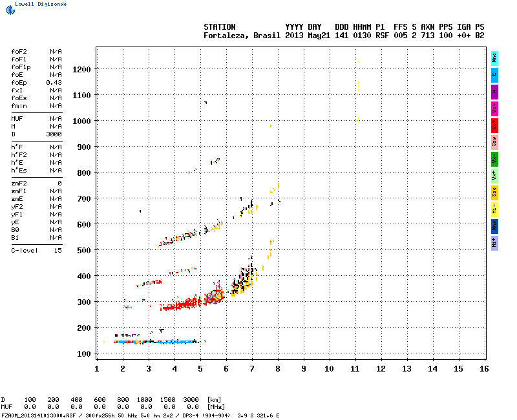Viewport: 517px width, 420px height.
Task: Click the zmF2 value 0
Action: pos(59,184)
